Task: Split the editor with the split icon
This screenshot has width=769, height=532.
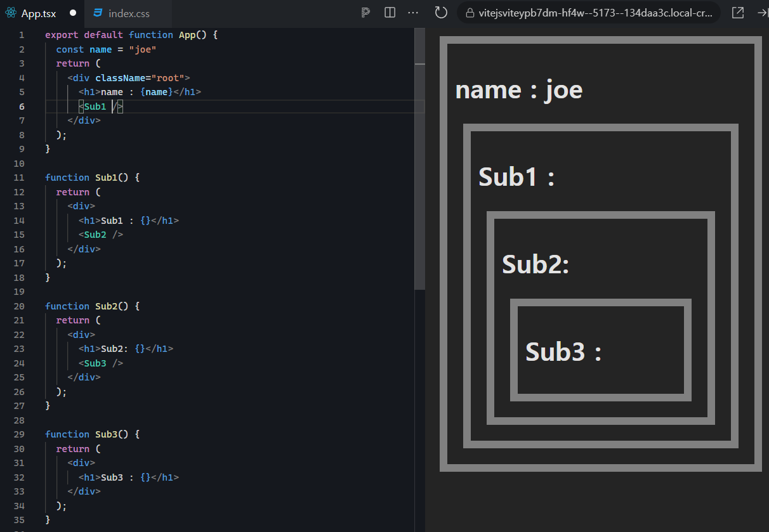Action: (x=390, y=13)
